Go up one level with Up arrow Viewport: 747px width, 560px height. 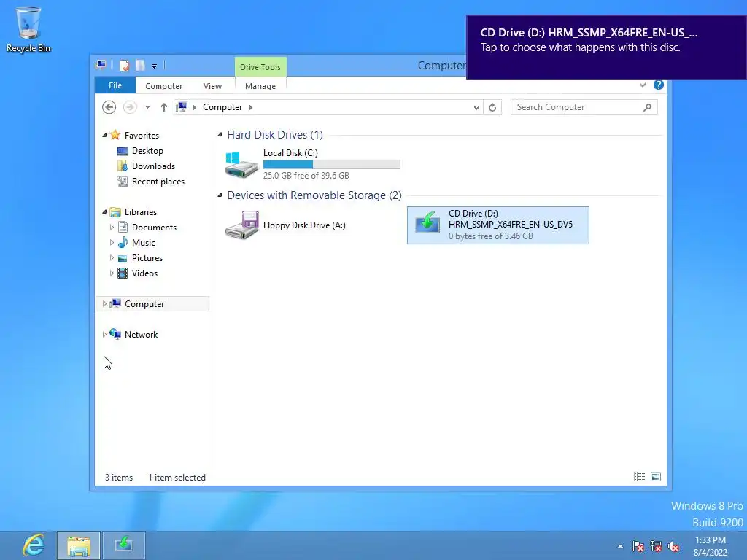click(164, 107)
